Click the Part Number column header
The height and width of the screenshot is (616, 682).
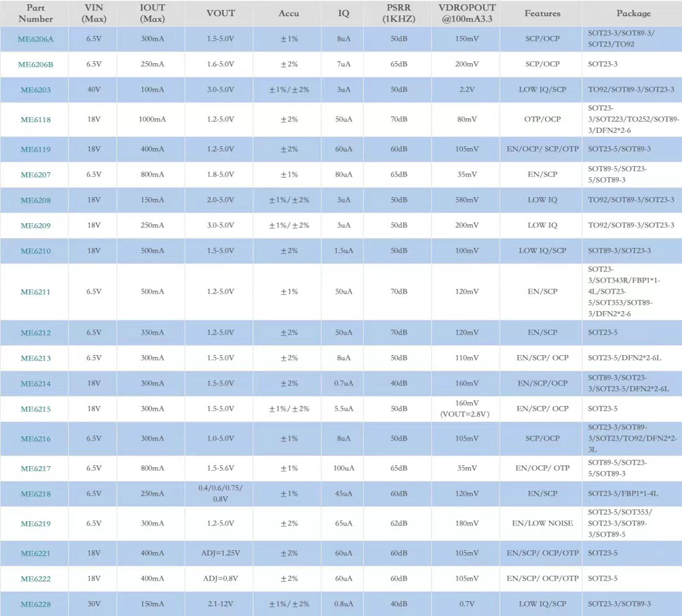[35, 14]
